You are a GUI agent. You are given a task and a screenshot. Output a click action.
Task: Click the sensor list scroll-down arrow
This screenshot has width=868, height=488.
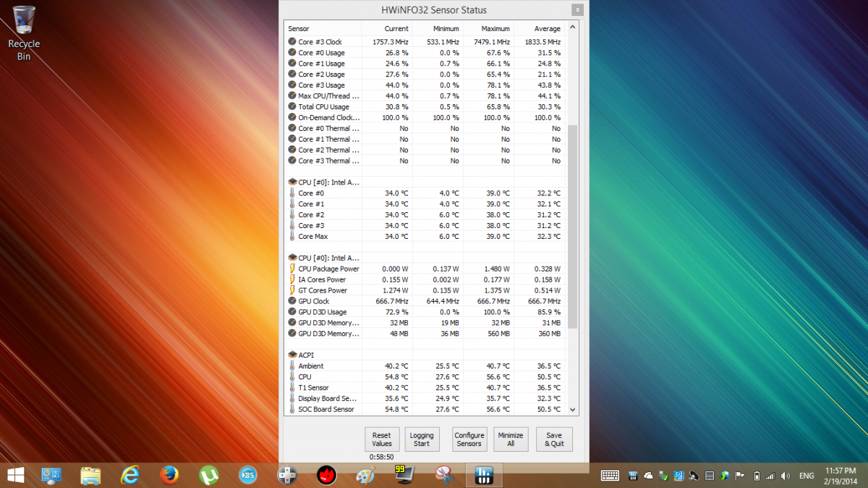point(573,410)
